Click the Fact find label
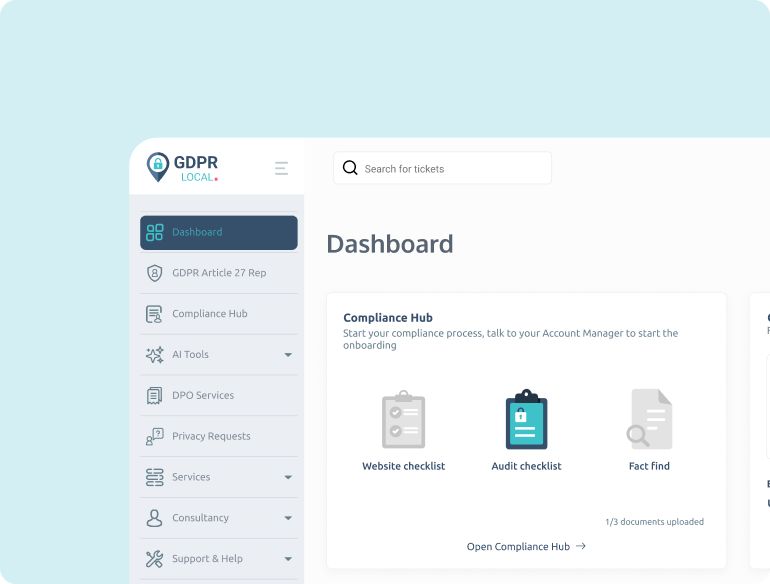 point(649,466)
